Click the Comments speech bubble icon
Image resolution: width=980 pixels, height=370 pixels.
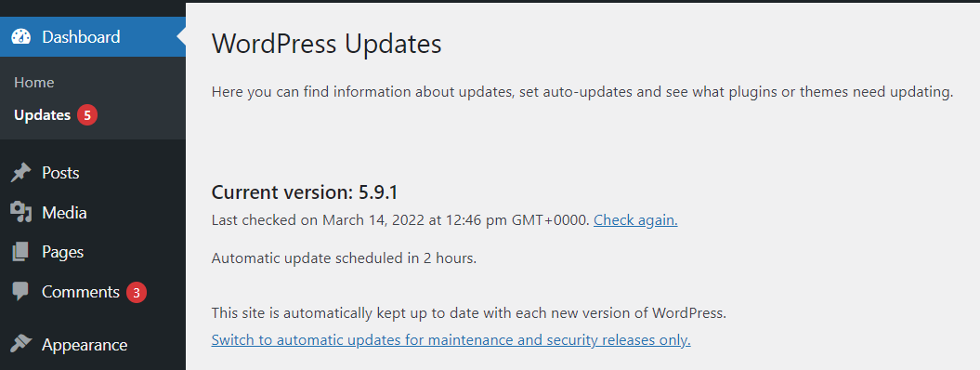(x=20, y=291)
